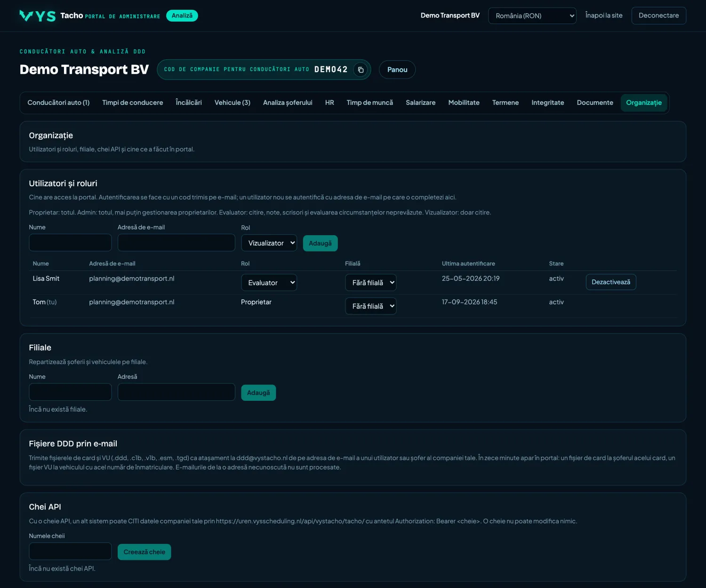Image resolution: width=706 pixels, height=588 pixels.
Task: Click the Stare column header
Action: 556,263
